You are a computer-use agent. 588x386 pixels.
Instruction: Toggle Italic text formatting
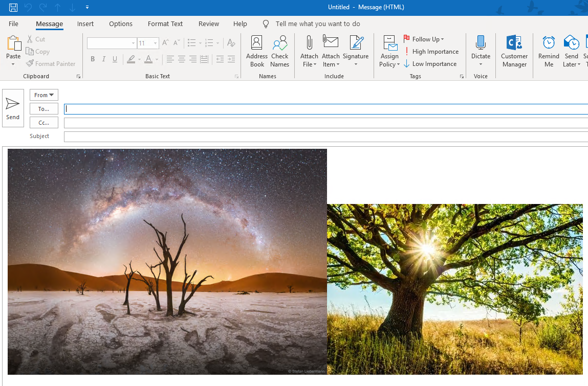104,59
